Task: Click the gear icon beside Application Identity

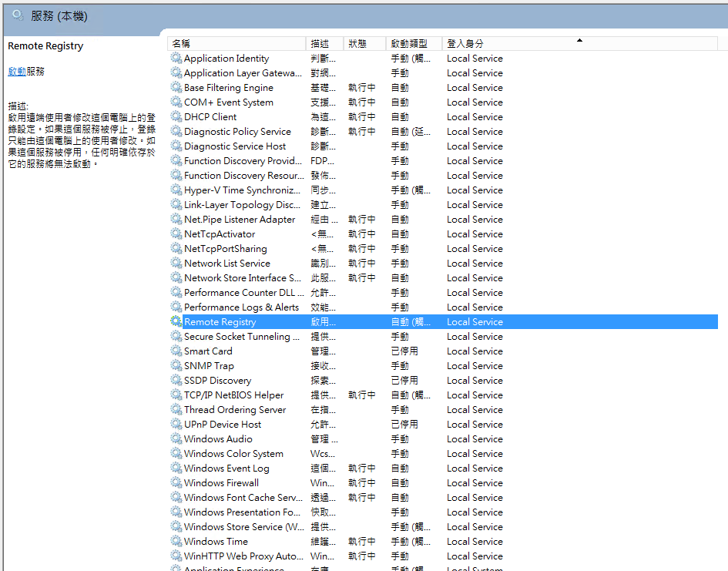Action: click(x=176, y=58)
